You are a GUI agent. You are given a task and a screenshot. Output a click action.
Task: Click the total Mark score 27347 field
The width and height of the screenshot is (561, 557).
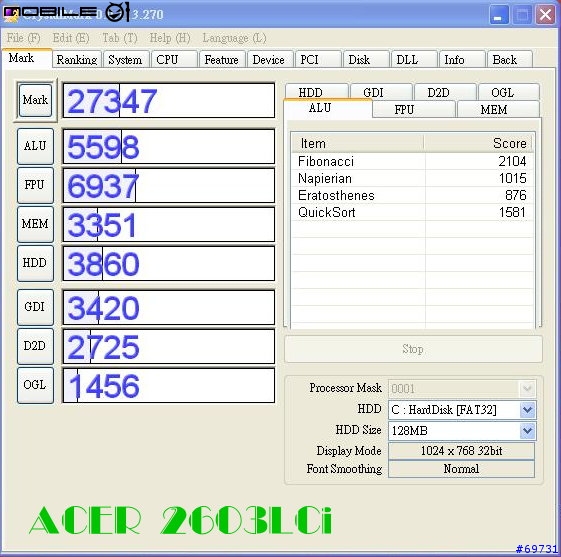169,100
